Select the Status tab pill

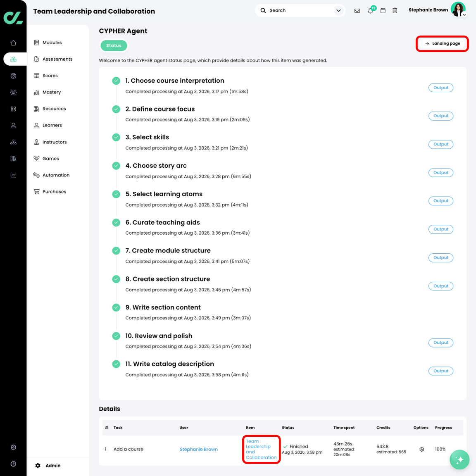114,45
